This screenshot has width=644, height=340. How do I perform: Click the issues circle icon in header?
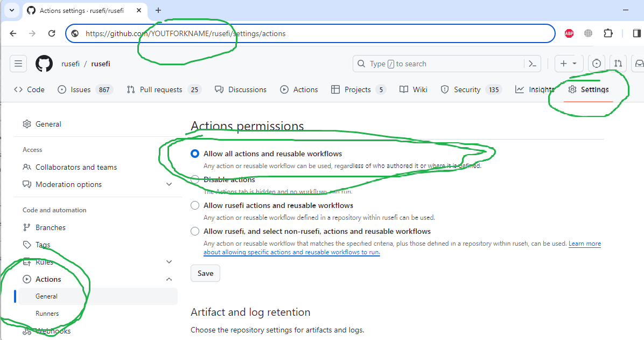point(596,64)
